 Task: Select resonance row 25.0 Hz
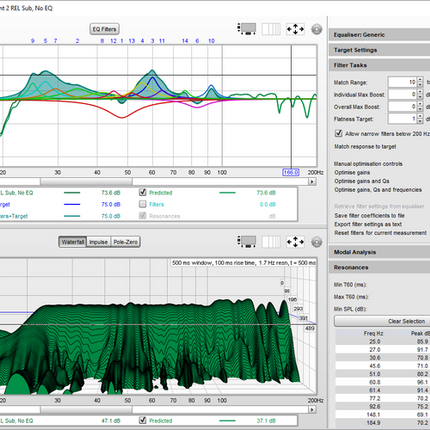click(x=382, y=342)
